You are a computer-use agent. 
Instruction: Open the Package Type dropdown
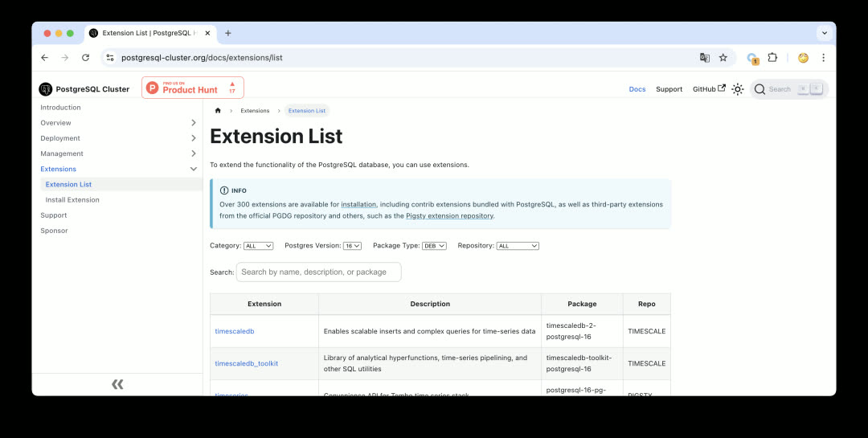tap(434, 246)
